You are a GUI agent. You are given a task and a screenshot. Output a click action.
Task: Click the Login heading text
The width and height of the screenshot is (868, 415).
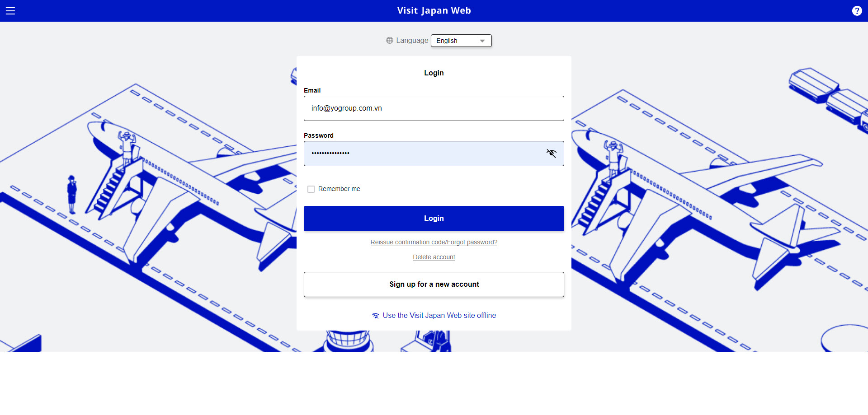(x=434, y=73)
